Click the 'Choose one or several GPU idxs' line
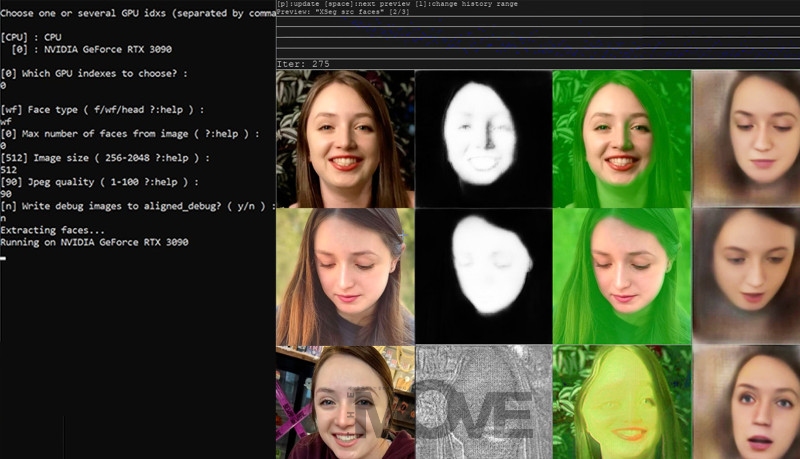This screenshot has width=800, height=459. 138,13
